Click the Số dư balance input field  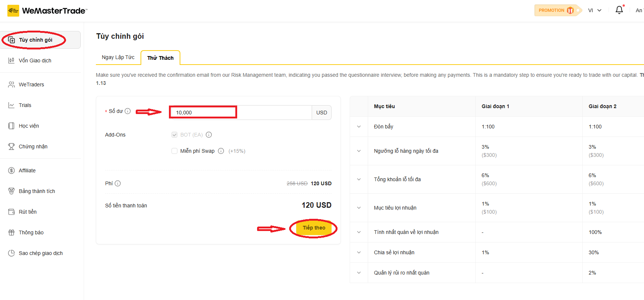(241, 113)
